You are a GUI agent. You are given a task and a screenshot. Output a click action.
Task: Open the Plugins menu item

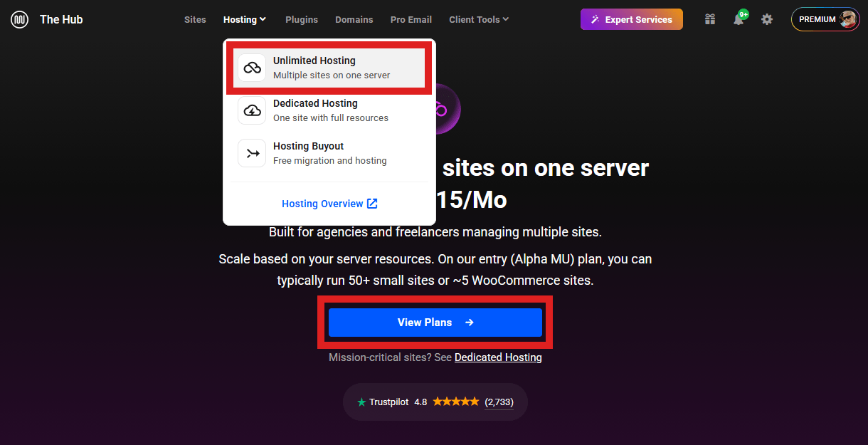click(x=302, y=19)
